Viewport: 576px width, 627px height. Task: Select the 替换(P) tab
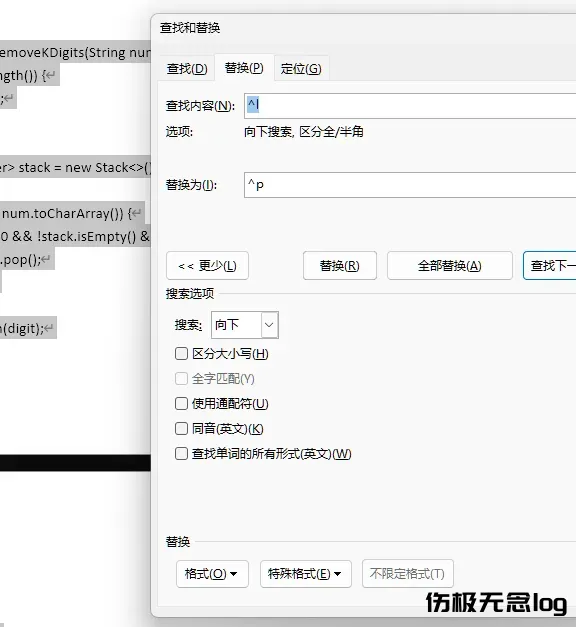pyautogui.click(x=244, y=68)
